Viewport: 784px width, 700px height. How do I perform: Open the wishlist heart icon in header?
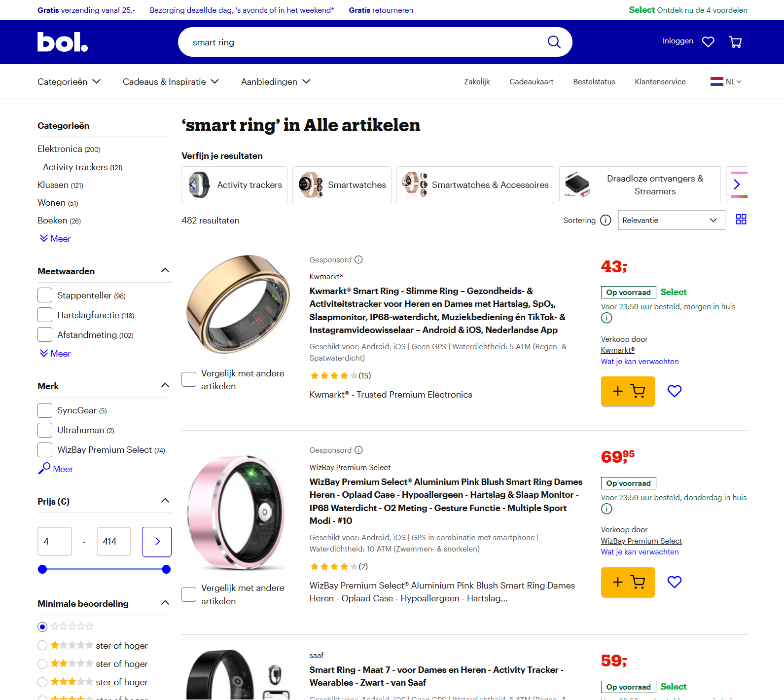(x=708, y=42)
